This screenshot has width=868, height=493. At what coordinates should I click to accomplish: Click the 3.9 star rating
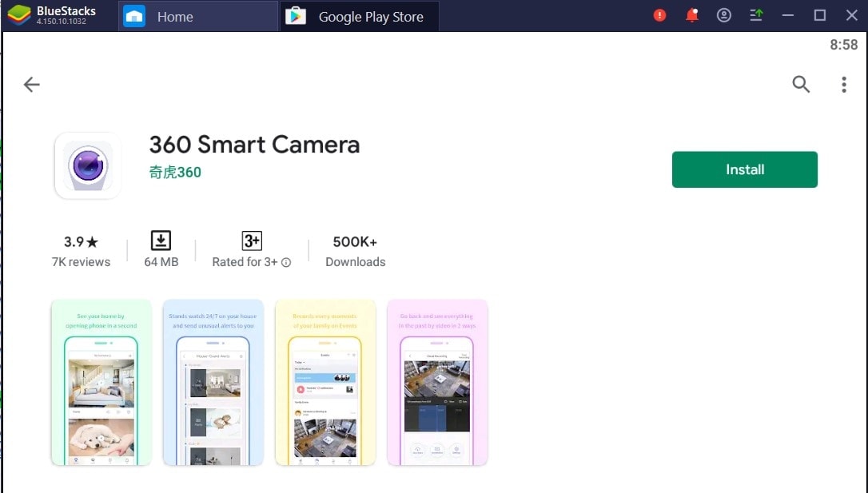pyautogui.click(x=81, y=242)
